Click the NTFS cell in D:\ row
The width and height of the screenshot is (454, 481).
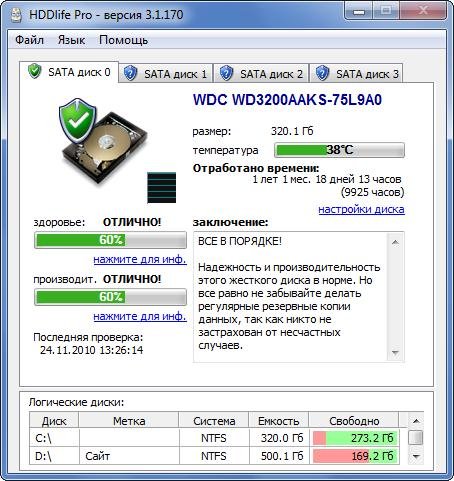coord(214,456)
